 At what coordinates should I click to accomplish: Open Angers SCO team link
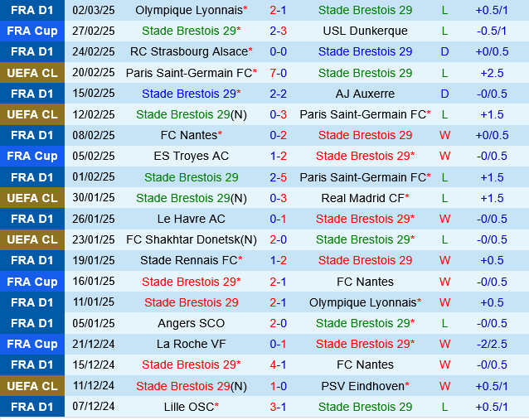coord(192,323)
